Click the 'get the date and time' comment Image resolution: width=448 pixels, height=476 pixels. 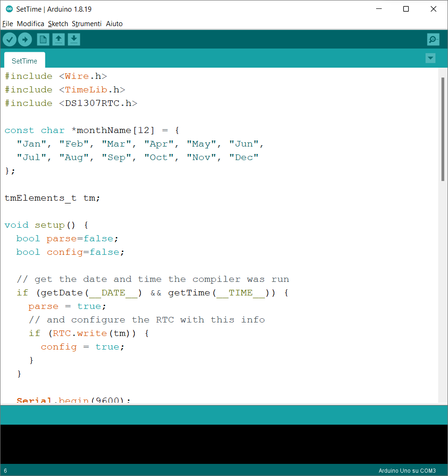coord(153,279)
